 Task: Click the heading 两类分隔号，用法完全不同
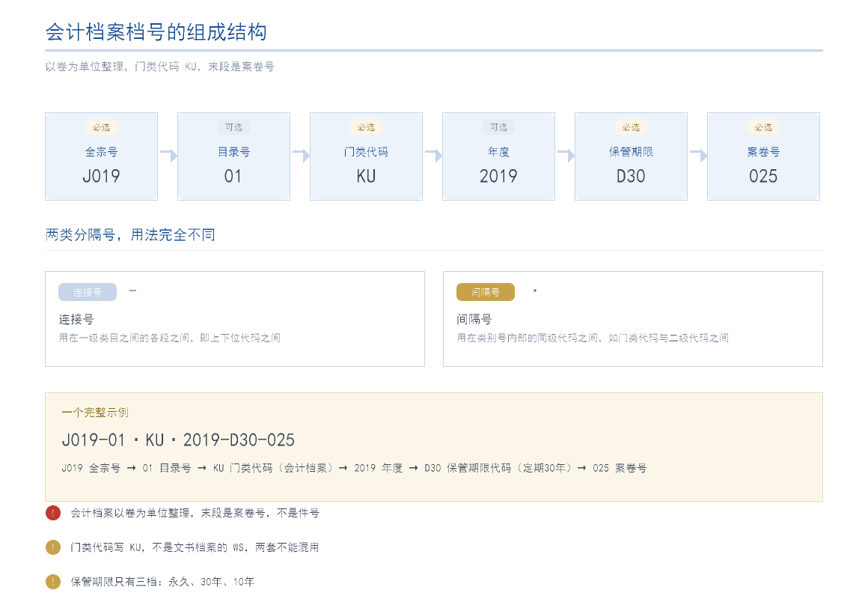130,235
